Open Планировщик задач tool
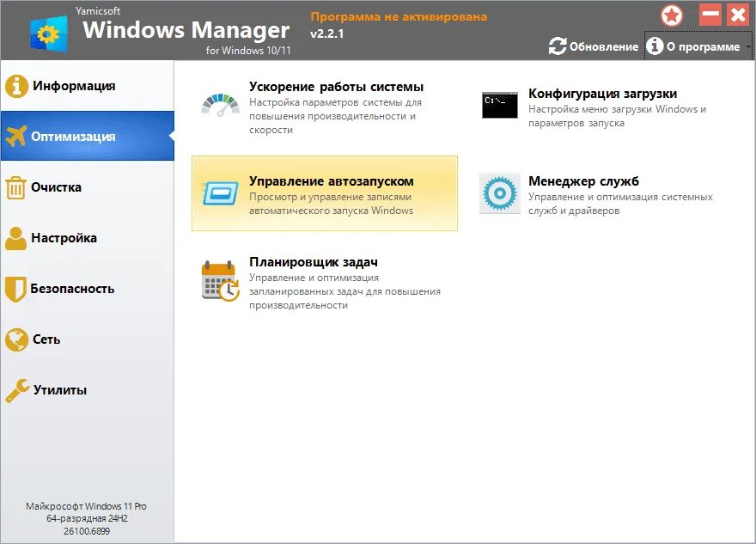This screenshot has height=544, width=756. tap(325, 282)
